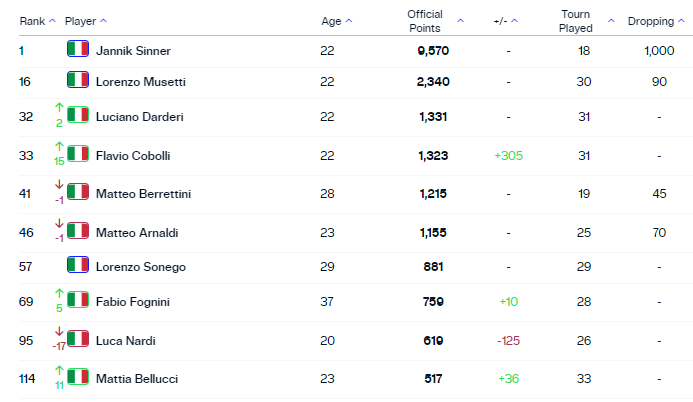The image size is (693, 402).
Task: Sort by Tourn Played column arrow
Action: tap(611, 21)
